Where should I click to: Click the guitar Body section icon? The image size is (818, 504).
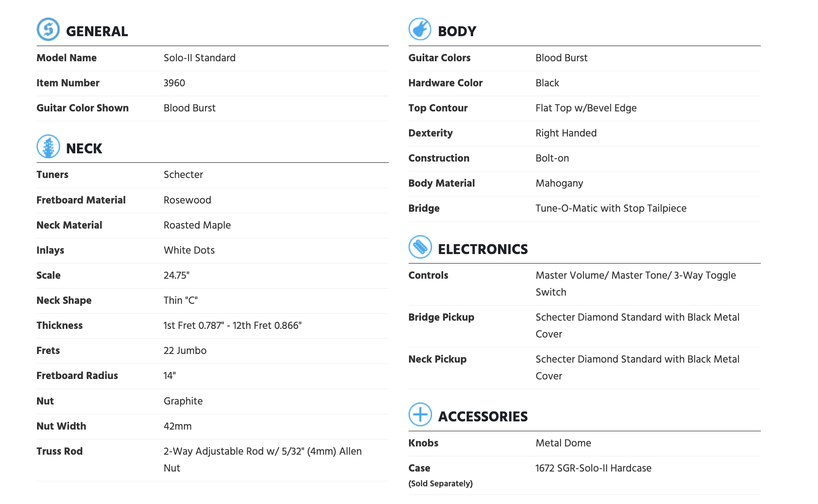(420, 29)
